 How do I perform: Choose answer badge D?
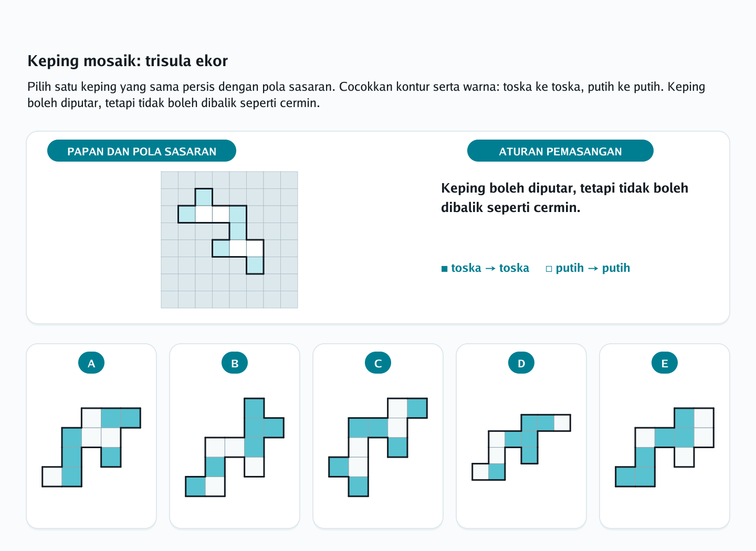click(x=521, y=363)
